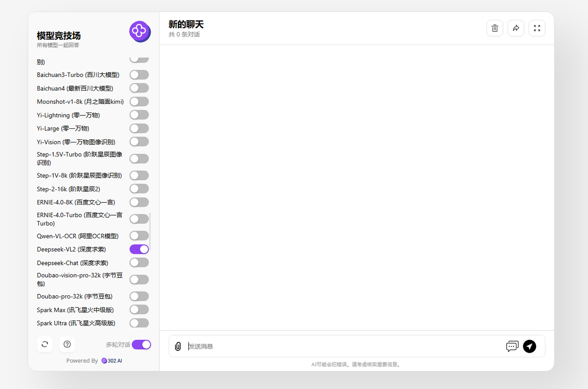Click the Step-2-16k (阶跃星辰2) label
This screenshot has width=588, height=389.
[68, 189]
